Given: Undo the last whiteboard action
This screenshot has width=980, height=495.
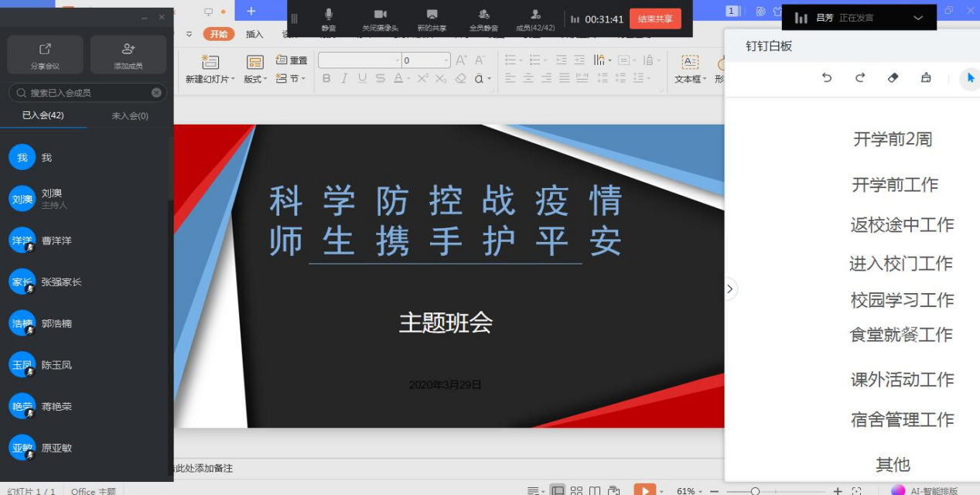Looking at the screenshot, I should click(827, 78).
